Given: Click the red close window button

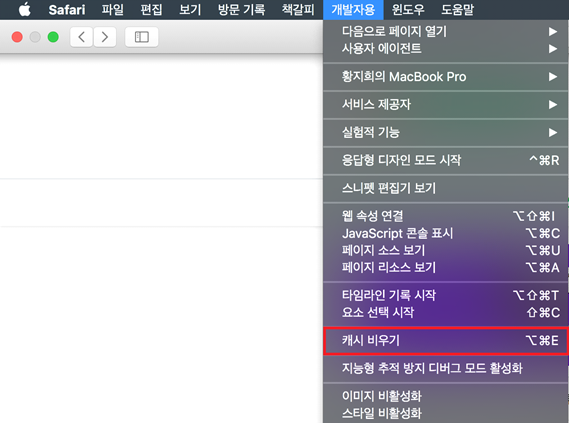Looking at the screenshot, I should coord(17,37).
